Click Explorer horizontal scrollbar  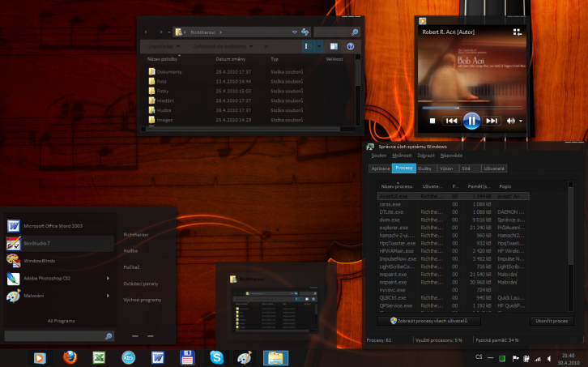coord(243,129)
